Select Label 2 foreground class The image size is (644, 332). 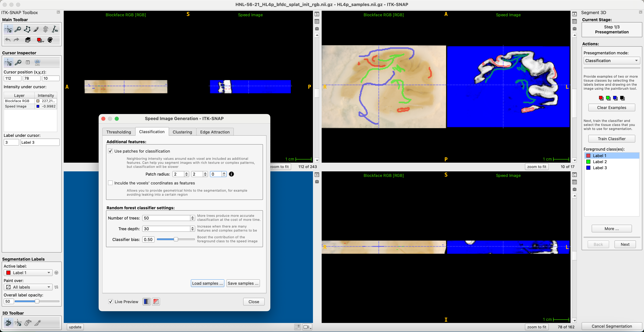click(612, 162)
